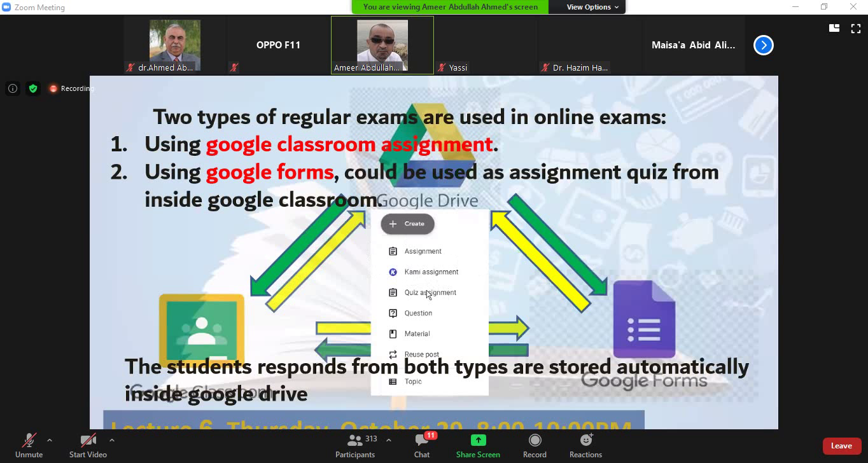Expand audio options arrow beside Unmute
This screenshot has height=463, width=868.
pos(50,439)
